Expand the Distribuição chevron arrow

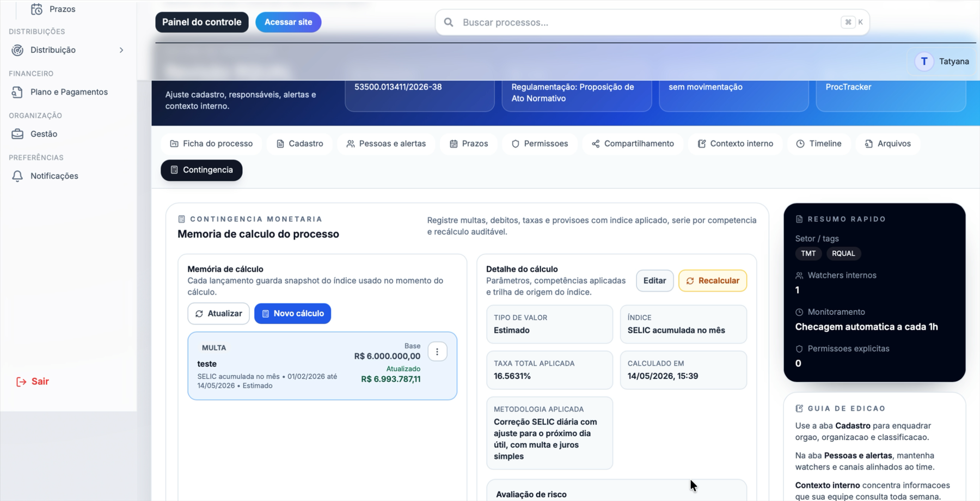pyautogui.click(x=121, y=50)
